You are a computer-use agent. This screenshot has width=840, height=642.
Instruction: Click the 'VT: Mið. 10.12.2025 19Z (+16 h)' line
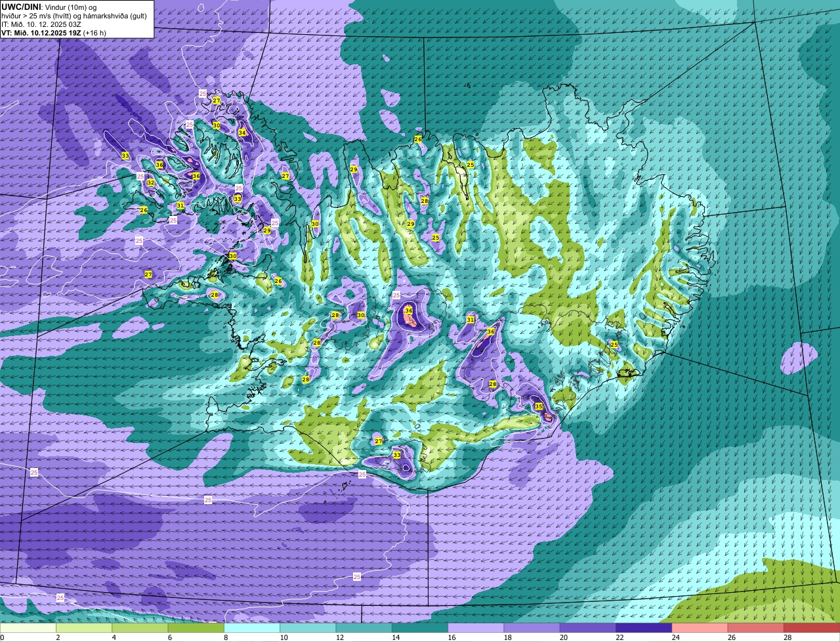pos(54,32)
